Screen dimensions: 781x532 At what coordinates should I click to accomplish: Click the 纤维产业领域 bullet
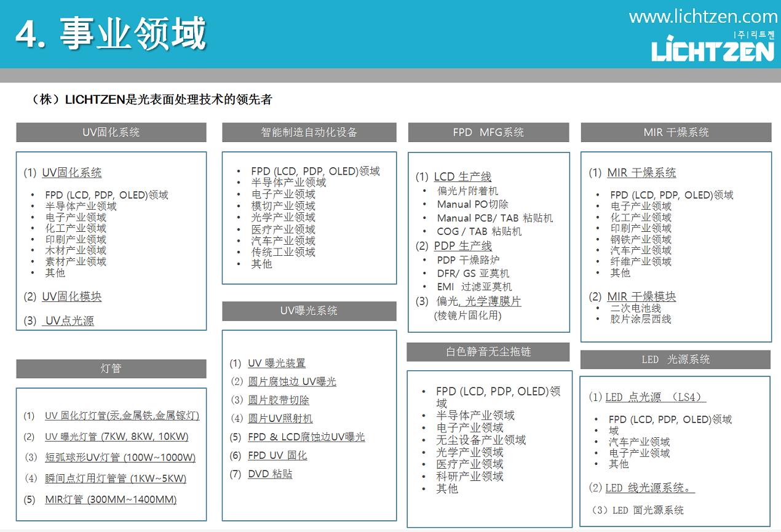641,261
